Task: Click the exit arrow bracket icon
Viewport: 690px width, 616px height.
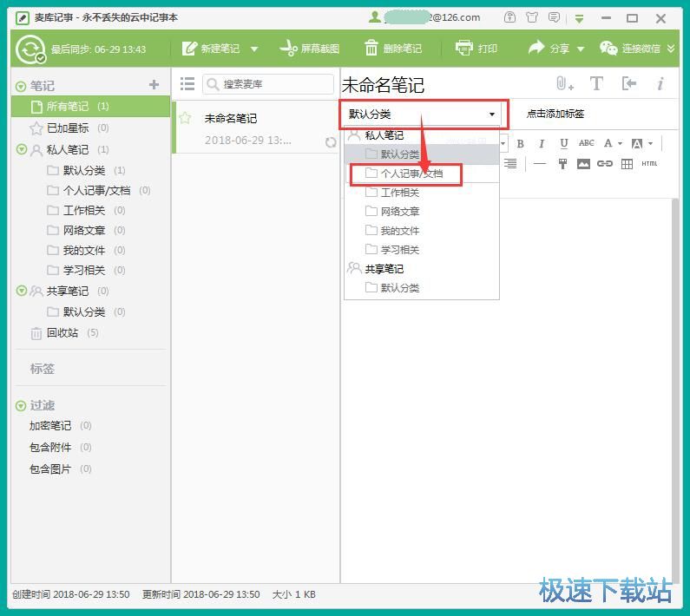Action: 629,83
